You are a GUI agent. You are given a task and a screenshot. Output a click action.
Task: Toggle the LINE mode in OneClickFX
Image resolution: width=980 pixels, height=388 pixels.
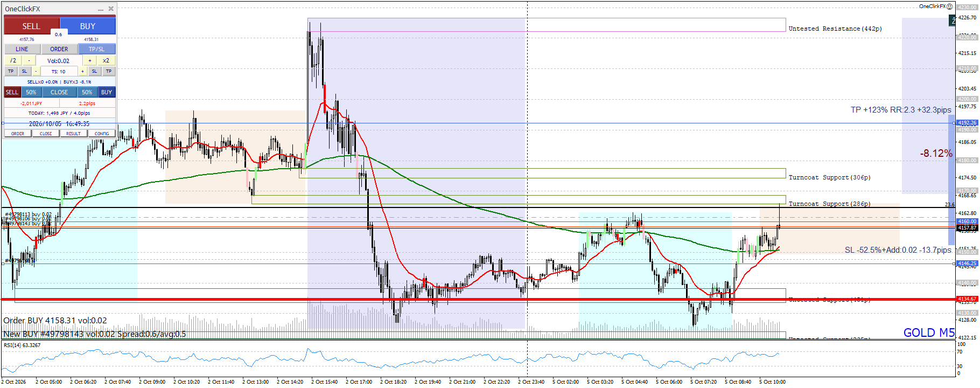[22, 49]
